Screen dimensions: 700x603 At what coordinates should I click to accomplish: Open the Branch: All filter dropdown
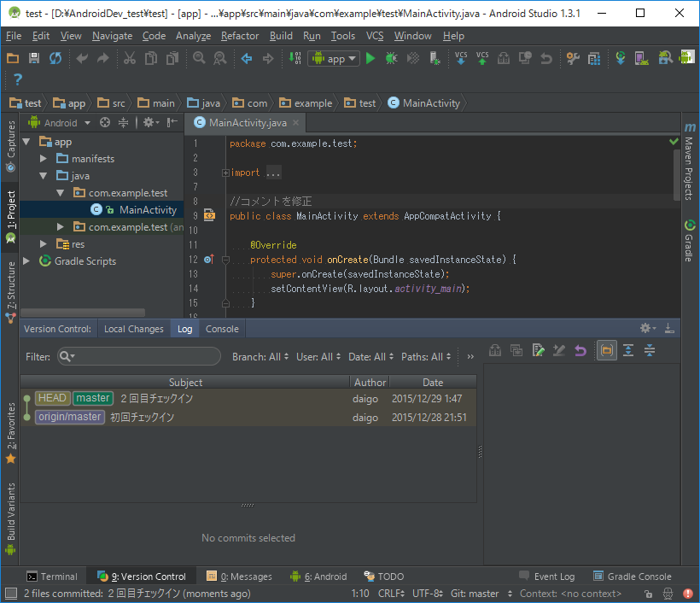coord(260,357)
